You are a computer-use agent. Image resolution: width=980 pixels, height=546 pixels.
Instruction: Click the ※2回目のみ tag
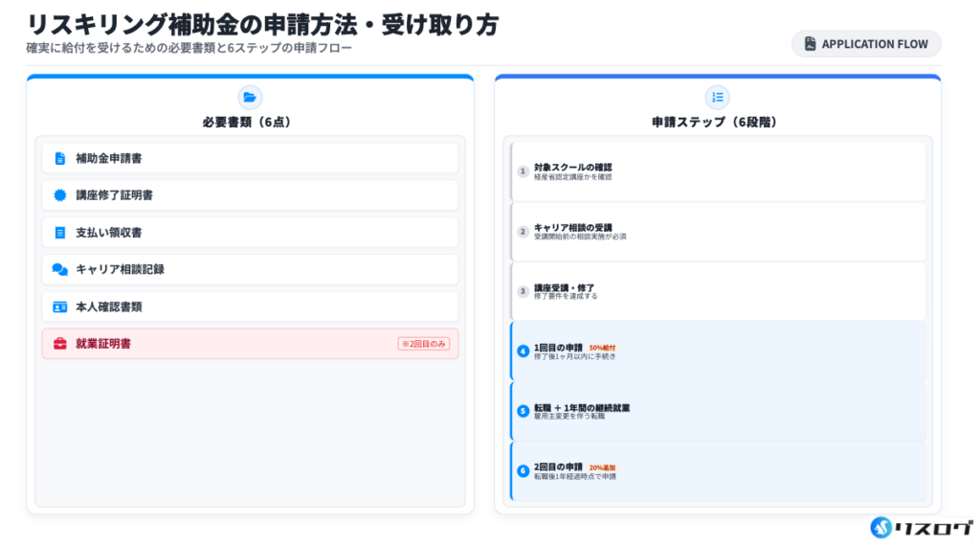pos(423,344)
